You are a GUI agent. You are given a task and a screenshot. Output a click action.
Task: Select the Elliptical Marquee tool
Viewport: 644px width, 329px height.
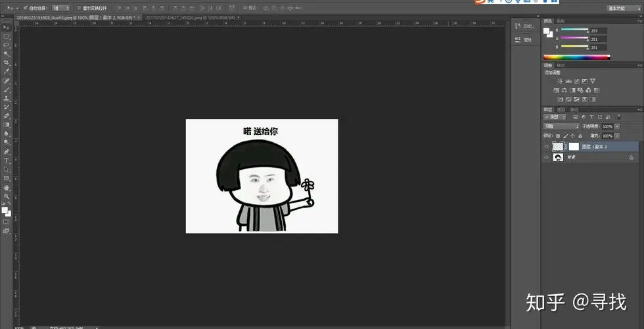tap(7, 36)
